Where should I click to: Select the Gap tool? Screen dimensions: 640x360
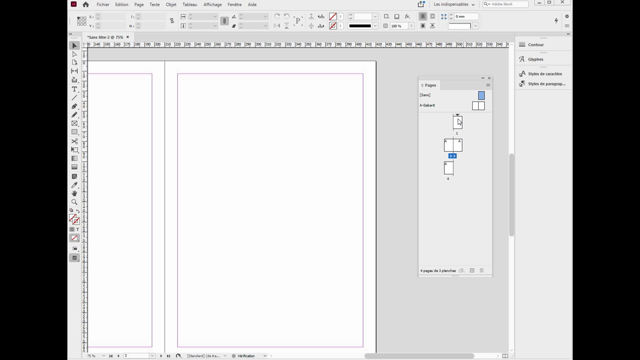(74, 71)
